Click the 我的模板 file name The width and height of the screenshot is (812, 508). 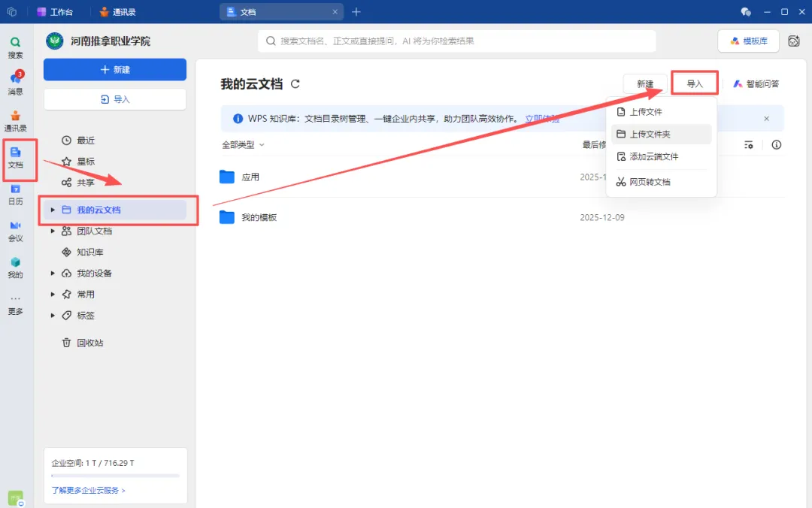259,217
